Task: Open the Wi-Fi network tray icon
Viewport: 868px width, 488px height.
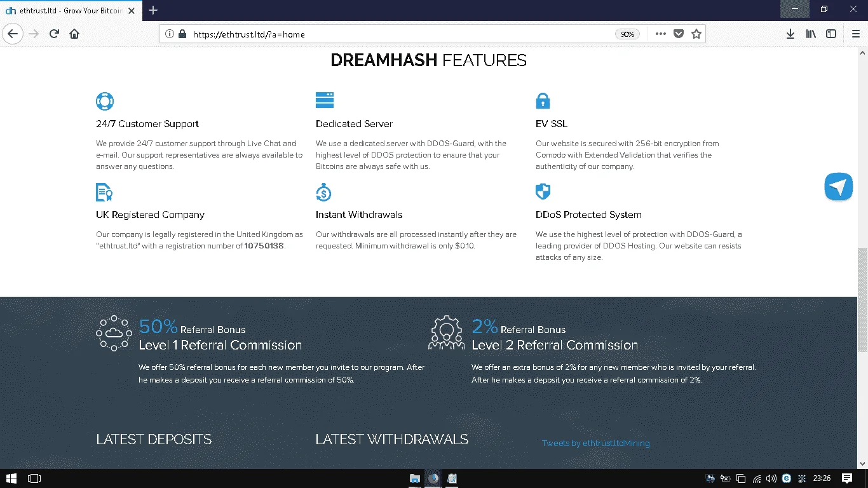Action: coord(757,478)
